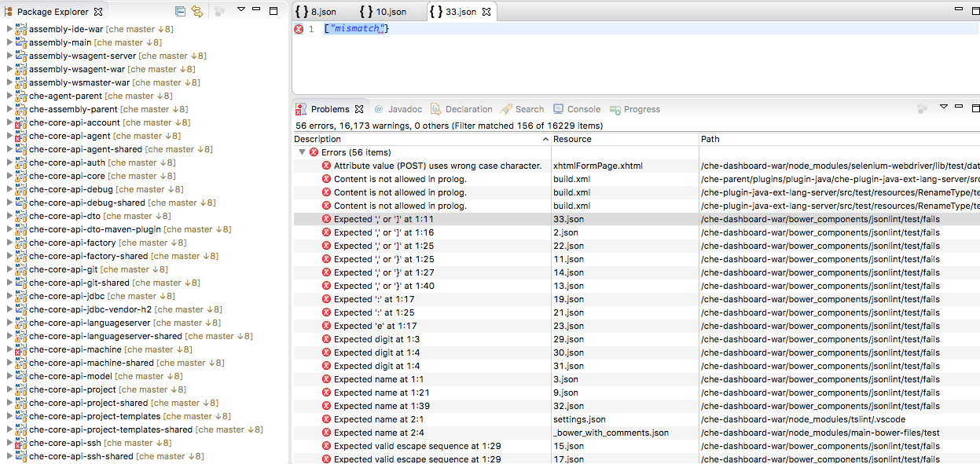Image resolution: width=980 pixels, height=464 pixels.
Task: Toggle Link with Editor in Package Explorer
Action: [197, 12]
